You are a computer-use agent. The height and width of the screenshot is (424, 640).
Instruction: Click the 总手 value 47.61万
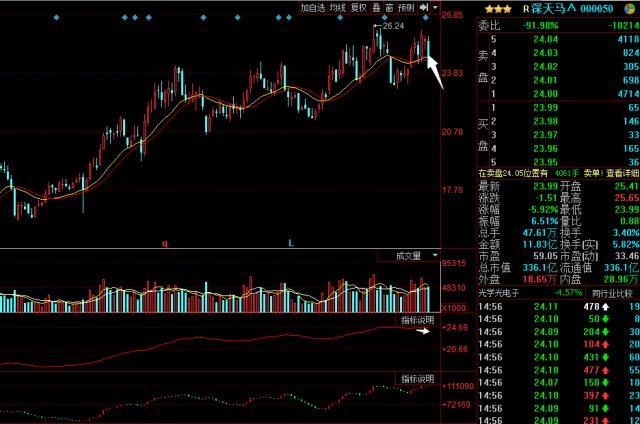[x=540, y=233]
